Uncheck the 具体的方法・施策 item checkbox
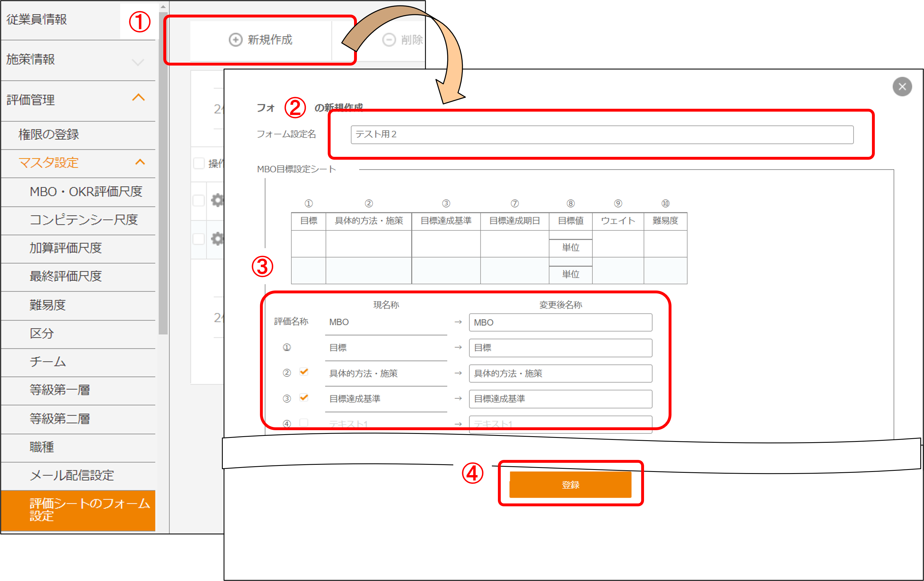 (304, 372)
